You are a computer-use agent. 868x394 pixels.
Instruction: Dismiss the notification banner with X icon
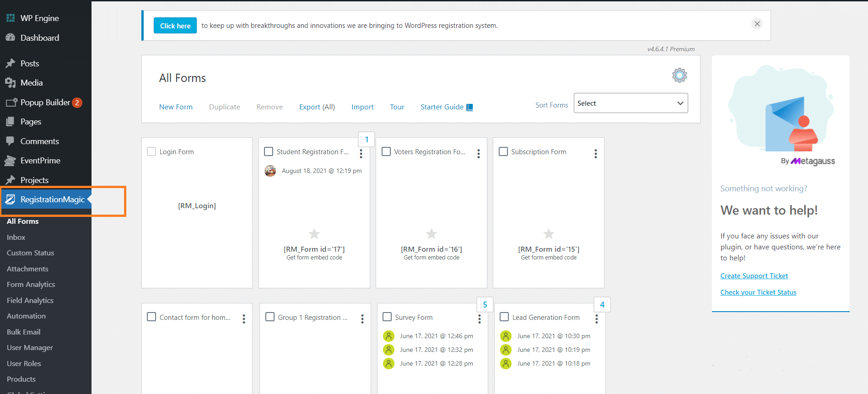coord(757,24)
